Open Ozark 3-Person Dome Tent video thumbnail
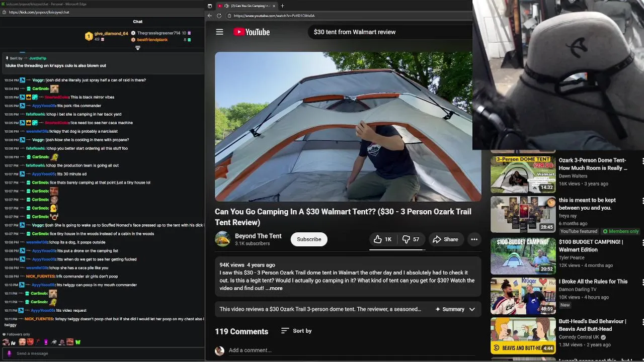The height and width of the screenshot is (362, 644). click(x=523, y=174)
